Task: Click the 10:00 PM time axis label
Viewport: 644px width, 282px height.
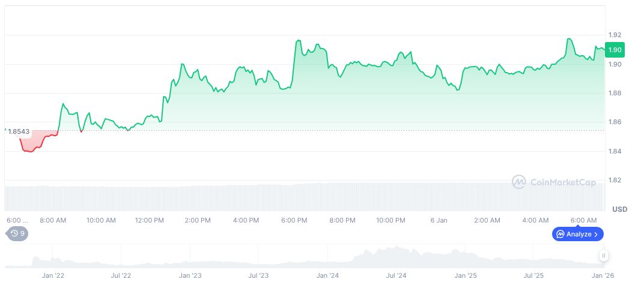Action: (x=390, y=220)
